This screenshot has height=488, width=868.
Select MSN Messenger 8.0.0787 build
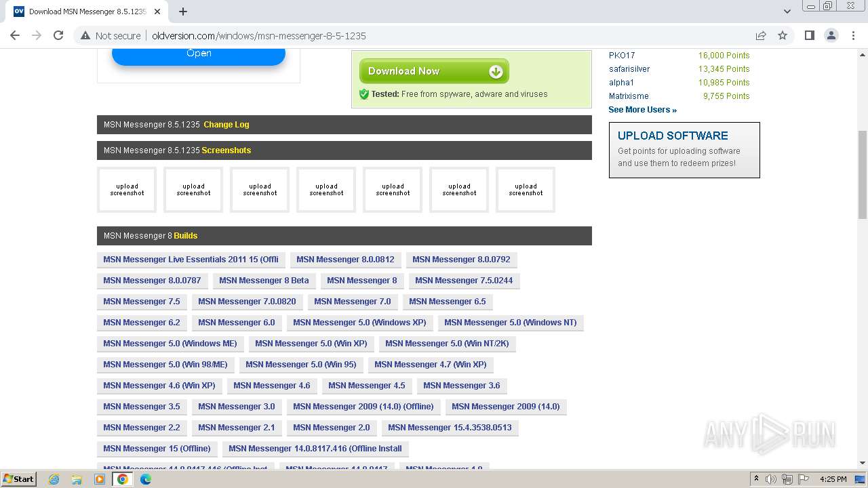(x=152, y=281)
